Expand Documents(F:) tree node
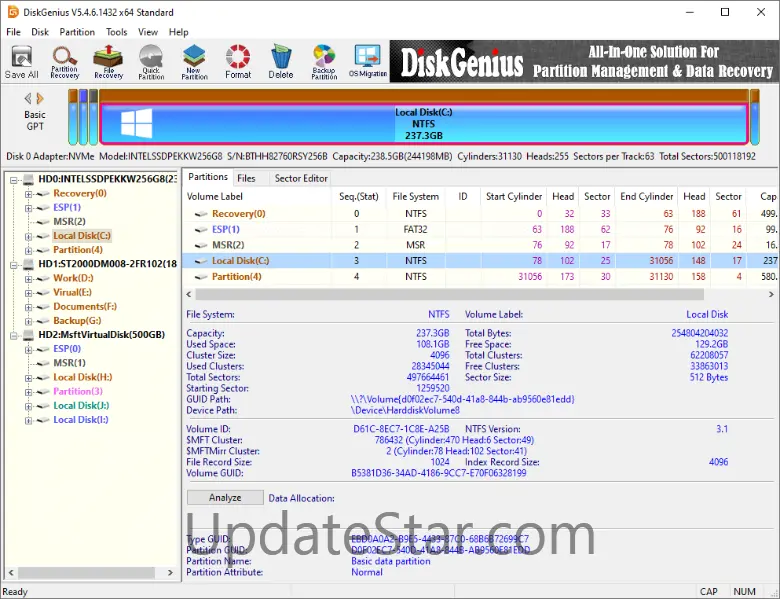 [28, 307]
